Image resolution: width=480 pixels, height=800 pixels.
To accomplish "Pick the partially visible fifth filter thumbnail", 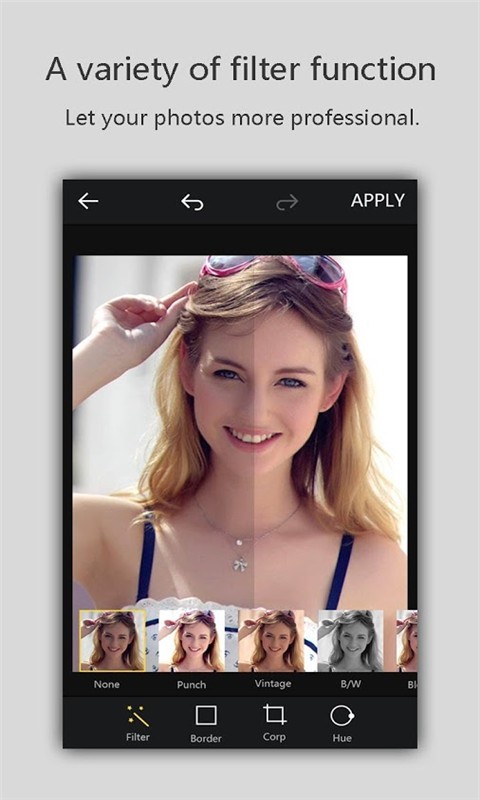I will click(407, 640).
